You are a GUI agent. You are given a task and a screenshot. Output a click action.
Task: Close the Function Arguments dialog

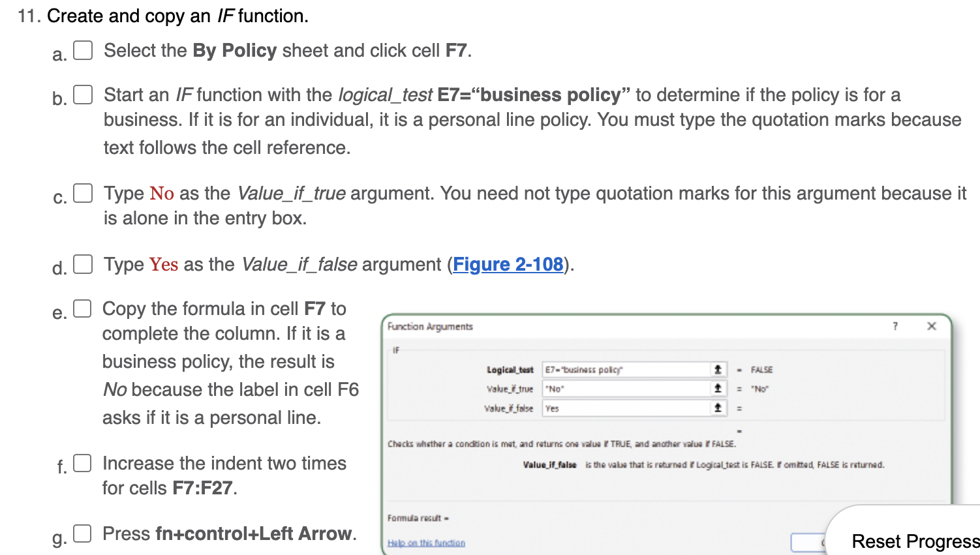pos(932,326)
